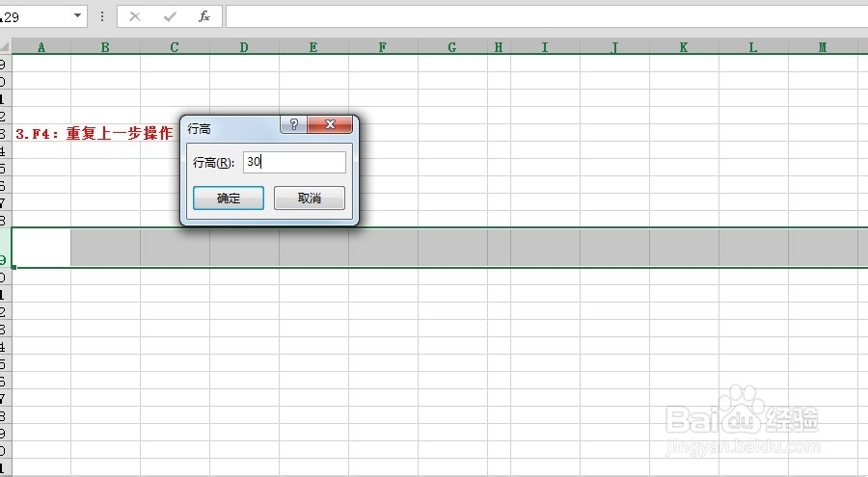Click the formula bar cancel X icon

pos(134,16)
